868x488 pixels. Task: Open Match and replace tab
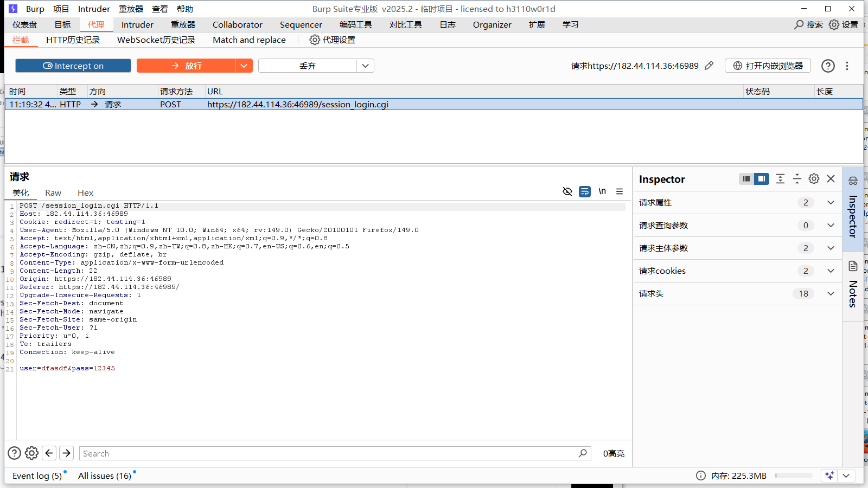[x=249, y=40]
